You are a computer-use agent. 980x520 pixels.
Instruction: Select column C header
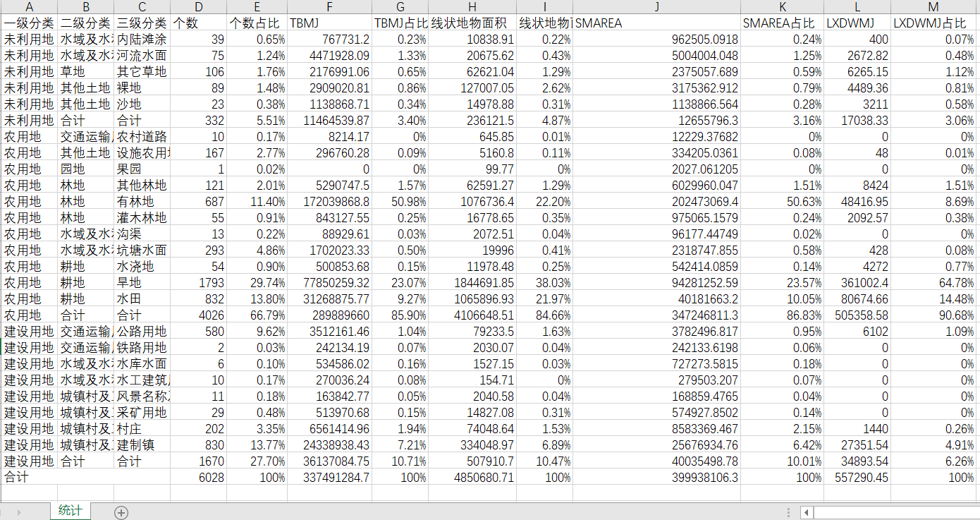[142, 7]
